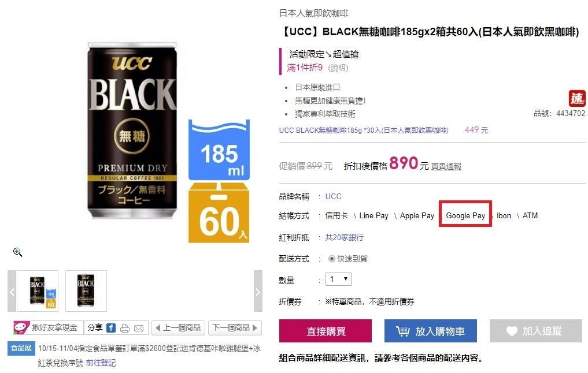
Task: Click the magnifier zoom icon under product image
Action: 17,252
